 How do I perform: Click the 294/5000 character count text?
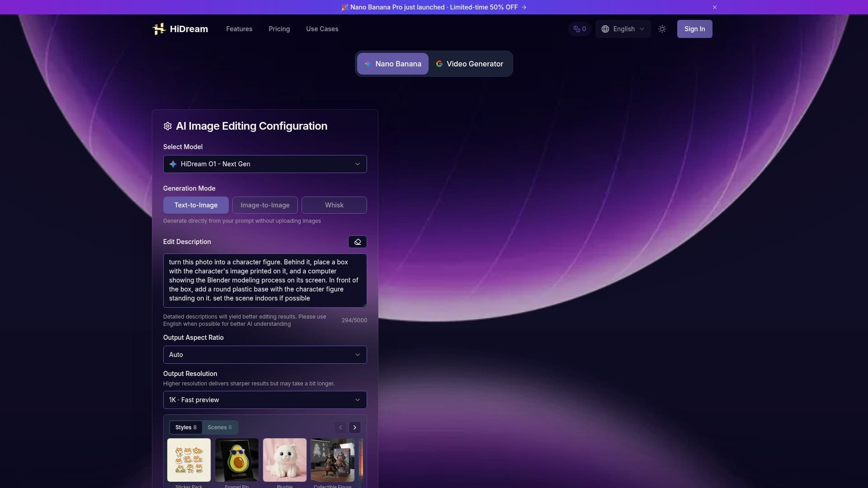[354, 320]
